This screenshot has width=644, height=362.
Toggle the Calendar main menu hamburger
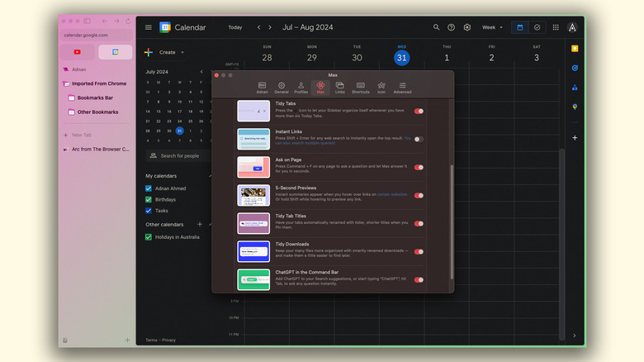(149, 27)
